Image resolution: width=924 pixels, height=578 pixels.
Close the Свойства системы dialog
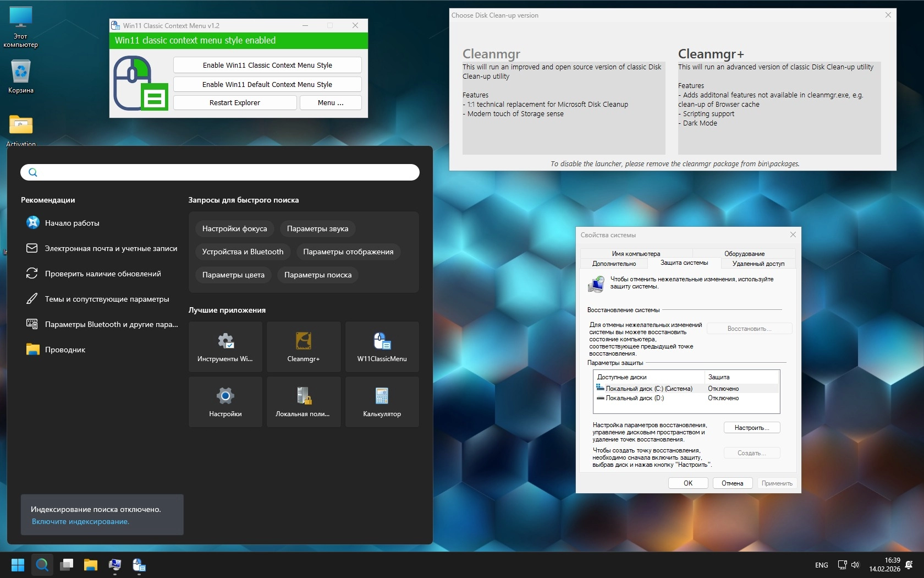click(793, 235)
